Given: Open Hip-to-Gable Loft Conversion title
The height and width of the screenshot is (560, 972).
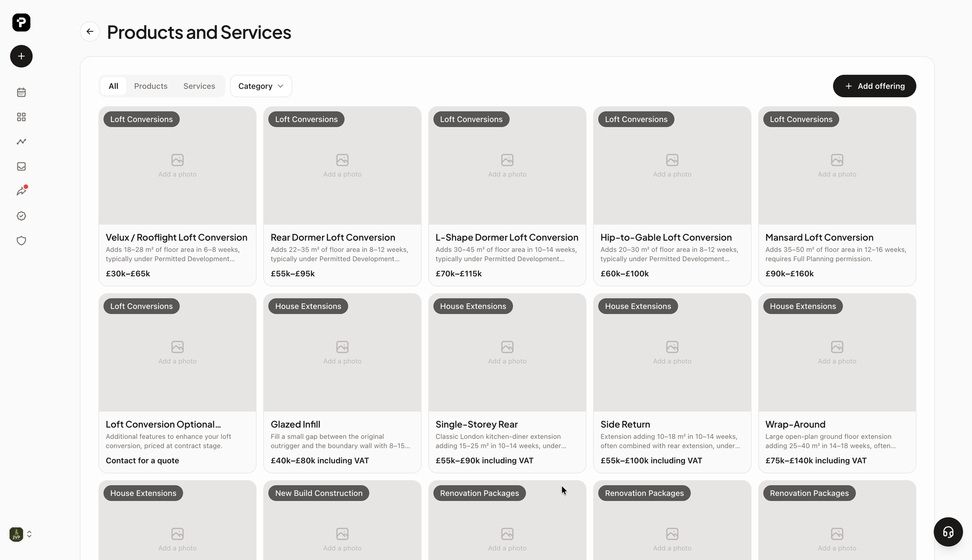Looking at the screenshot, I should 666,237.
